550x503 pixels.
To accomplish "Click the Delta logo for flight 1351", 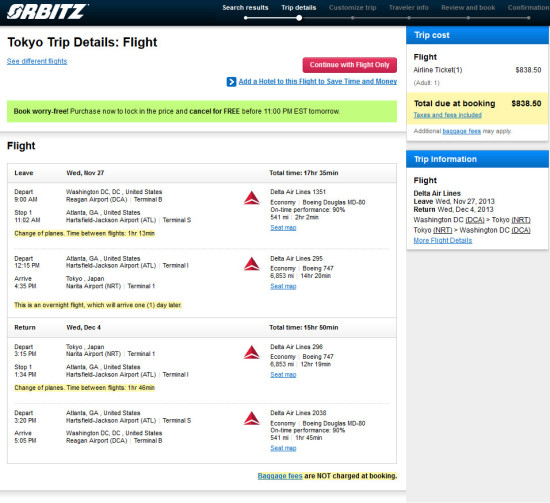I will [x=251, y=198].
